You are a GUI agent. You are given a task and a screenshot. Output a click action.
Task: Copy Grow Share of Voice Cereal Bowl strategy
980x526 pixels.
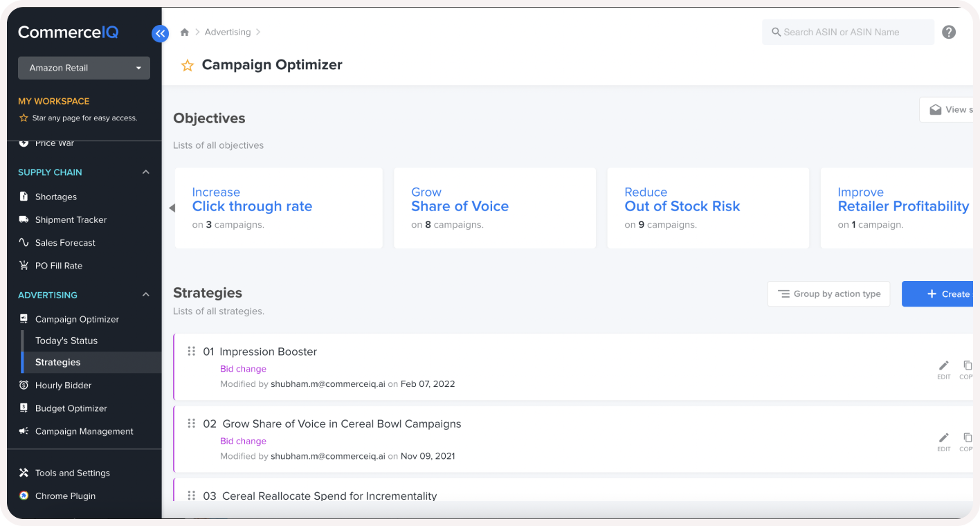[967, 442]
